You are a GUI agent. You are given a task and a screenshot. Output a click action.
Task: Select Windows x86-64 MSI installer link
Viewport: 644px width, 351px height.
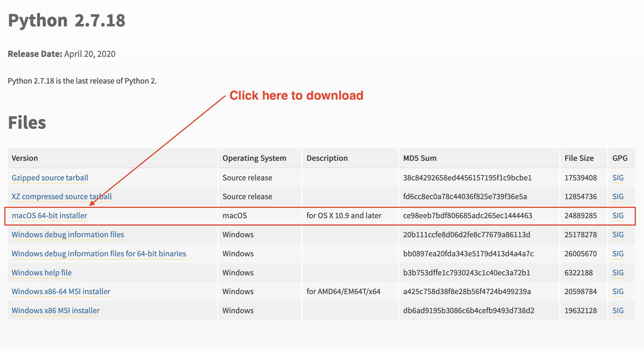pos(62,291)
